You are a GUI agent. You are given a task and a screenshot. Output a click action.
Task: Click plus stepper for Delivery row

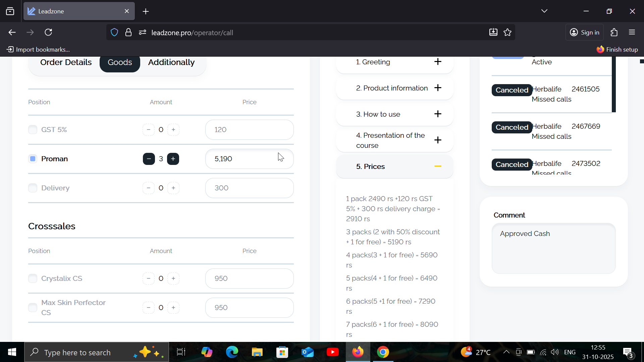tap(173, 188)
